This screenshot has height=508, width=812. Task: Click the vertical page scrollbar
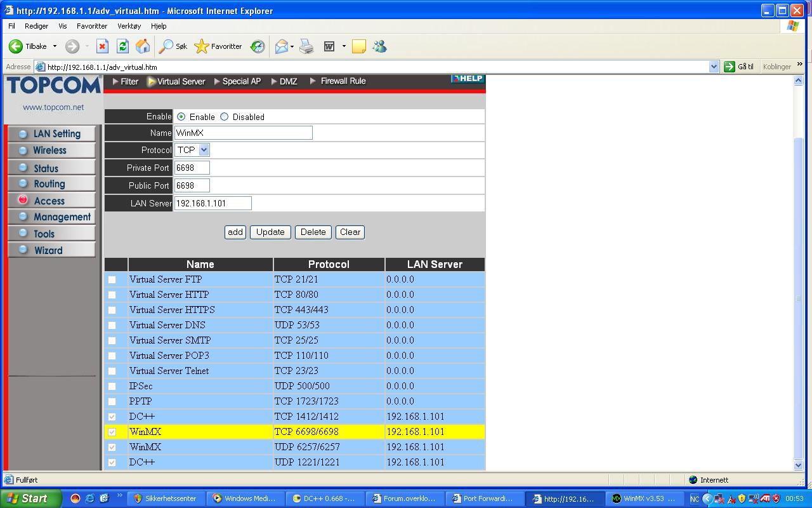(799, 298)
